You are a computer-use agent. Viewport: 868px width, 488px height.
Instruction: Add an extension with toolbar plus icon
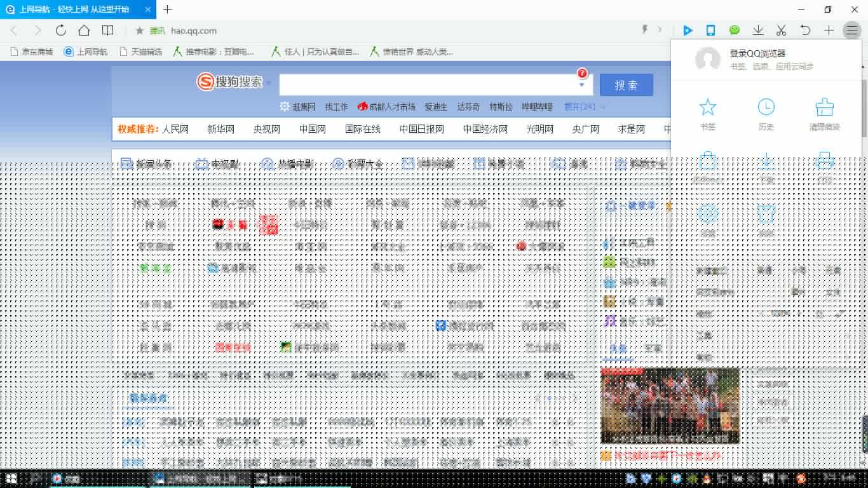point(829,30)
